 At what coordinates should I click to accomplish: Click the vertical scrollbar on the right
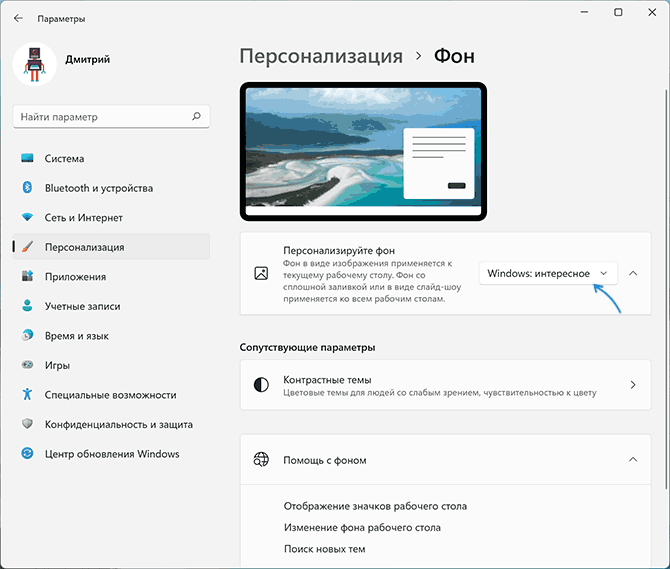coord(666,289)
